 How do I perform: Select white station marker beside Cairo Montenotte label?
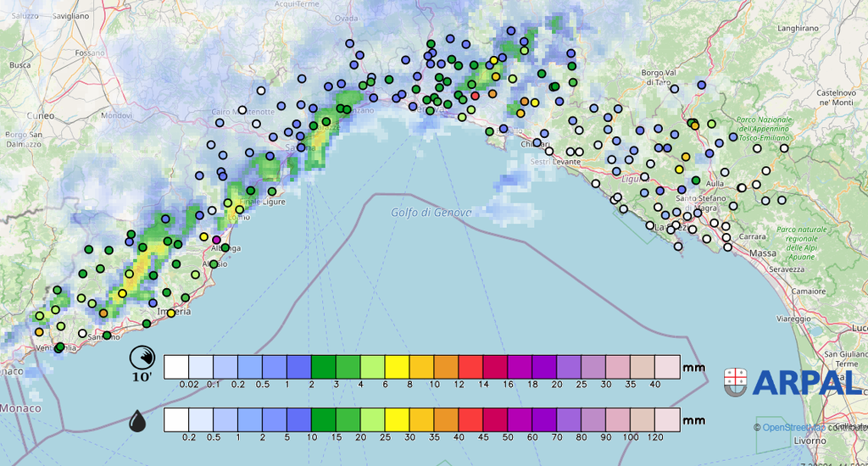pyautogui.click(x=242, y=109)
